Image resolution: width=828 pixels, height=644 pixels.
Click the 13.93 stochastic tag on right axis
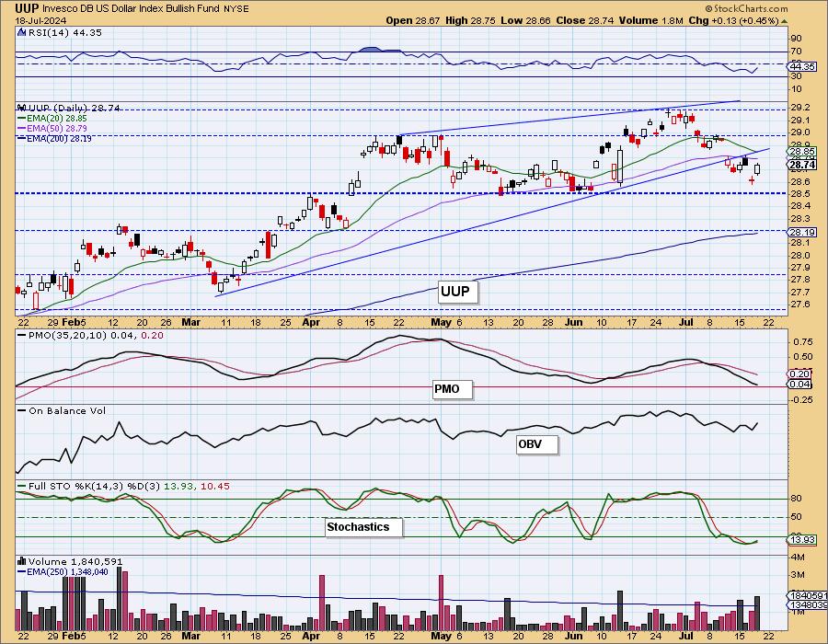tap(802, 540)
